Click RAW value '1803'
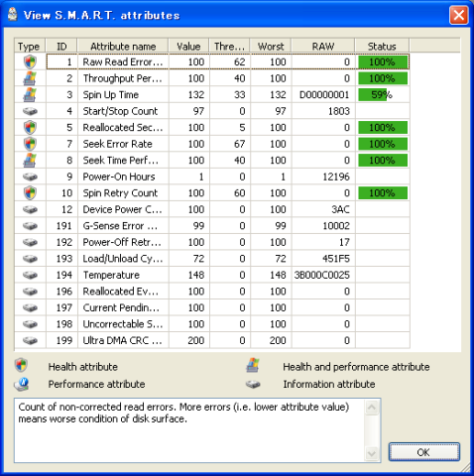The width and height of the screenshot is (474, 476). [x=339, y=111]
